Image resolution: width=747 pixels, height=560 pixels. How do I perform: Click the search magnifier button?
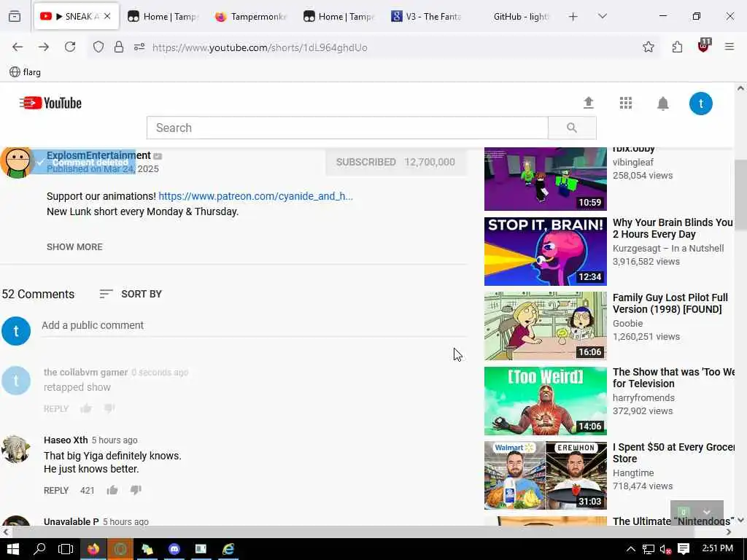[x=572, y=128]
